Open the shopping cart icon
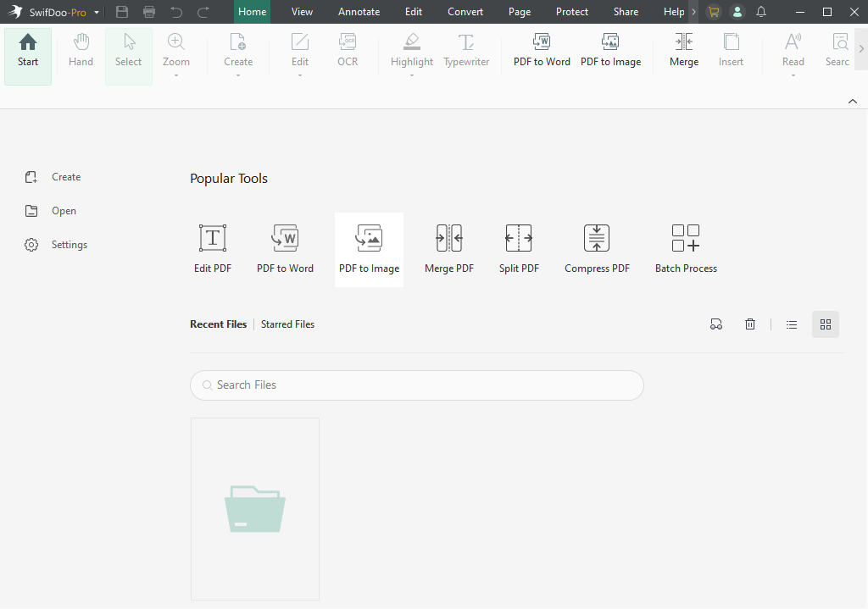The width and height of the screenshot is (868, 609). coord(714,12)
